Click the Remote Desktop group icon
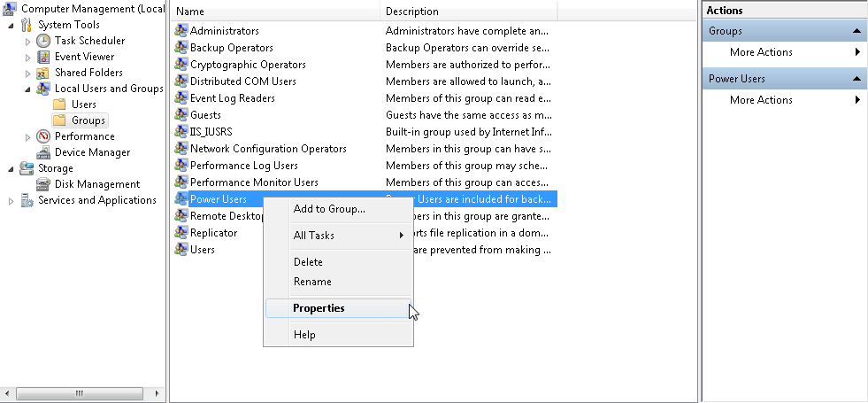 coord(181,215)
